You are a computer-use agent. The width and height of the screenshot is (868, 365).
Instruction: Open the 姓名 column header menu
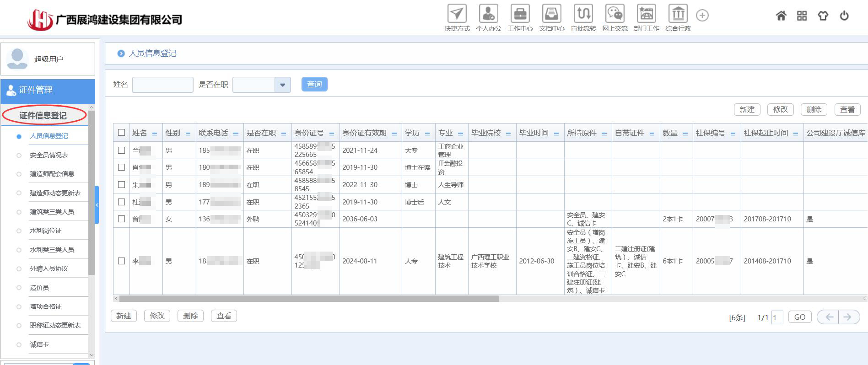click(x=155, y=134)
